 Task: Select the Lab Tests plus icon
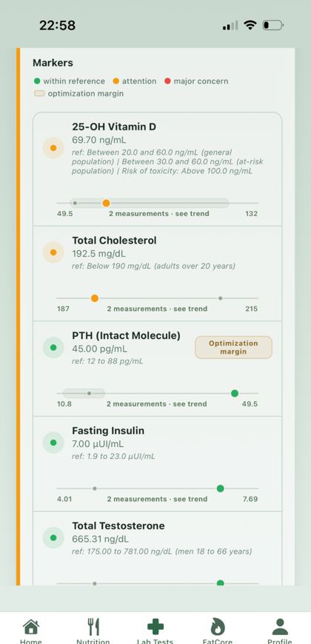click(x=155, y=627)
